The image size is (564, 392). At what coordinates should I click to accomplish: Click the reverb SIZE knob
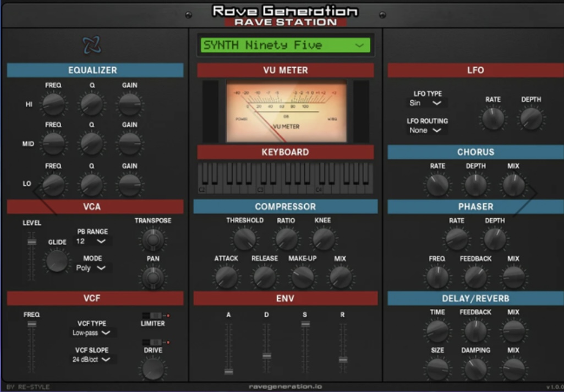pyautogui.click(x=437, y=369)
